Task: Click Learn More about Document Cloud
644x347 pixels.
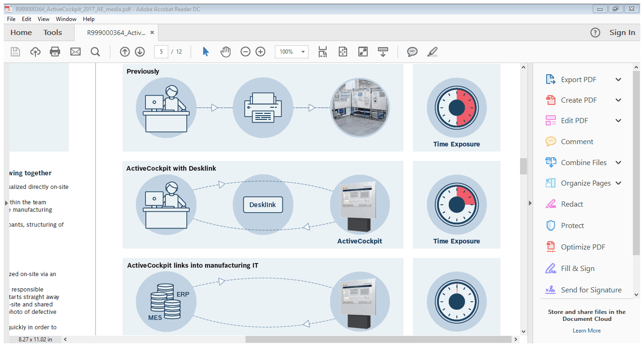Action: tap(587, 331)
